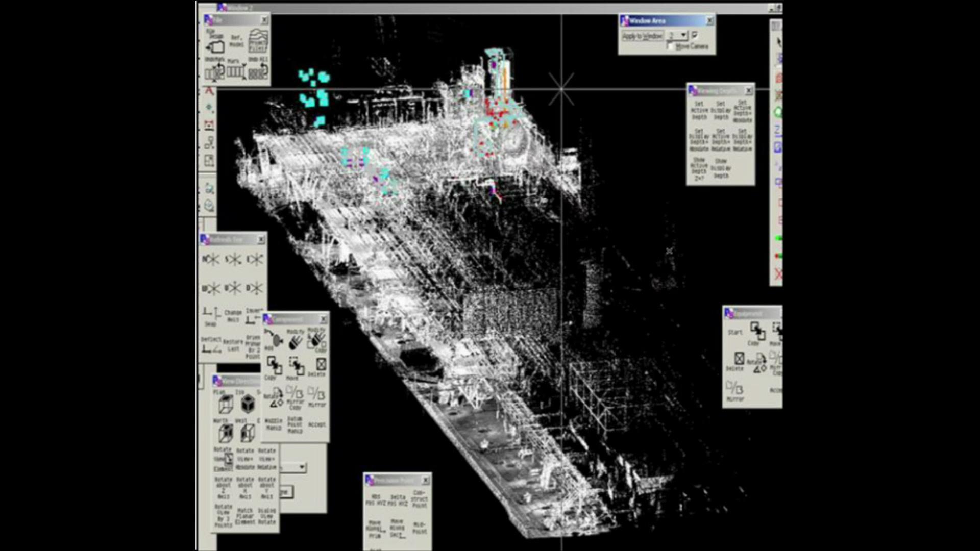Screen dimensions: 980x551
Task: Click the Delete icon in Component palette
Action: (318, 367)
